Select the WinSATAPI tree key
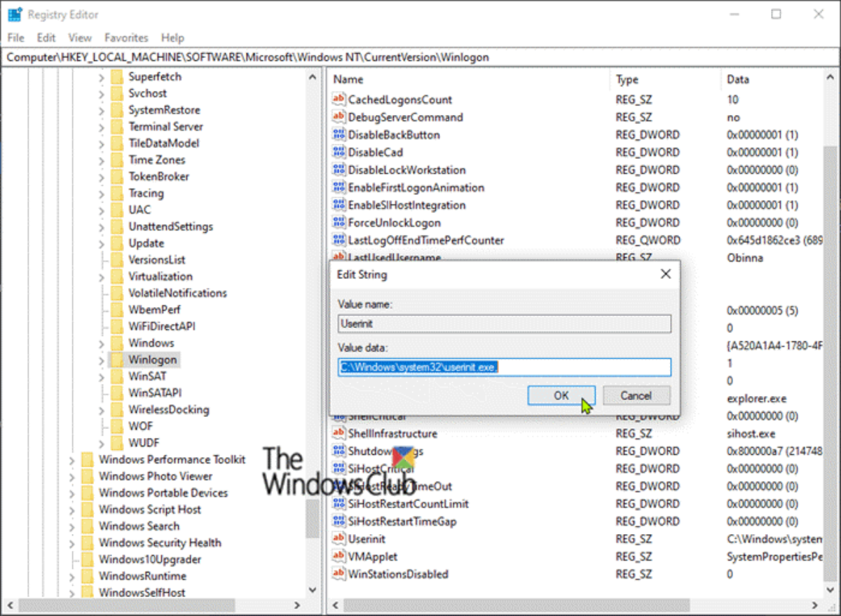Screen dimensions: 841x616 [155, 393]
